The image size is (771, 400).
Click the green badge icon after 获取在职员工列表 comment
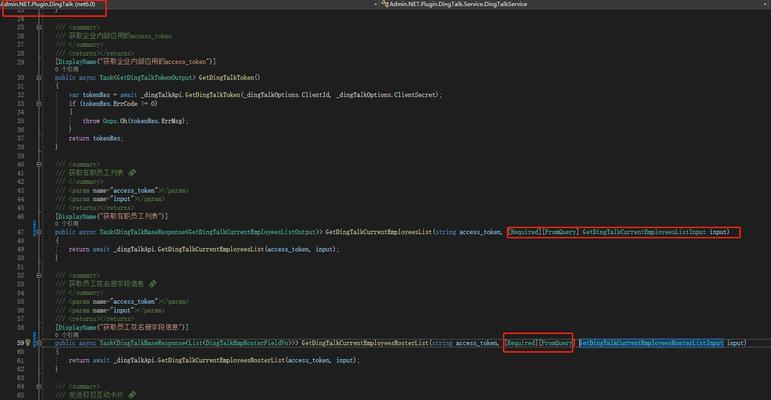[132, 173]
